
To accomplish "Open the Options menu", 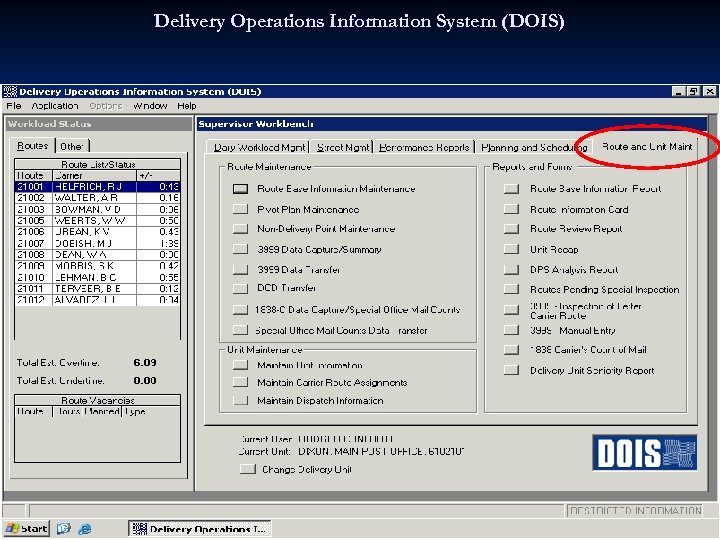I will click(x=106, y=106).
